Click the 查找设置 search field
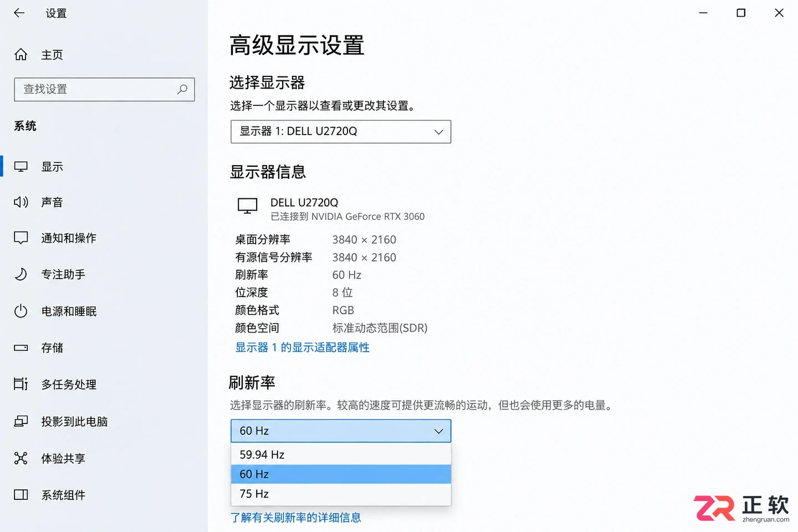The width and height of the screenshot is (798, 532). click(x=104, y=89)
